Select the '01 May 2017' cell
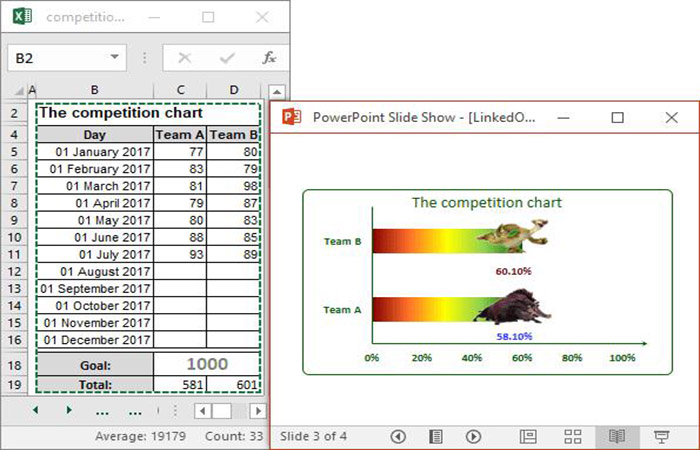 [95, 220]
